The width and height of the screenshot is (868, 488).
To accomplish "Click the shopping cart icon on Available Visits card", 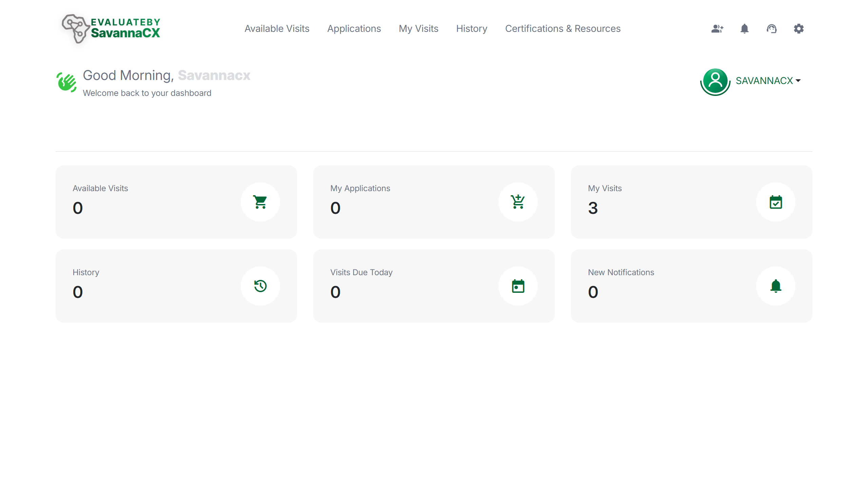I will point(260,202).
